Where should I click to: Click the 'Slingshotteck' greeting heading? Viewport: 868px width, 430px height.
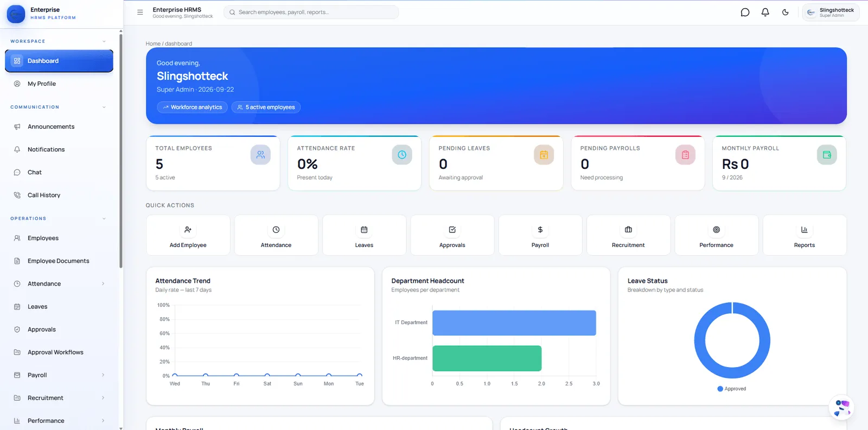(x=192, y=76)
